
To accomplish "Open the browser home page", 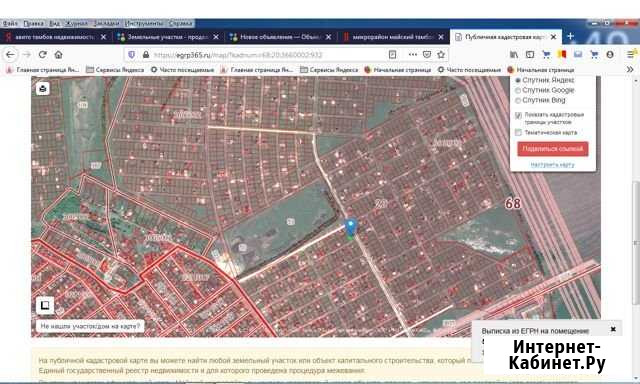I will (x=58, y=54).
